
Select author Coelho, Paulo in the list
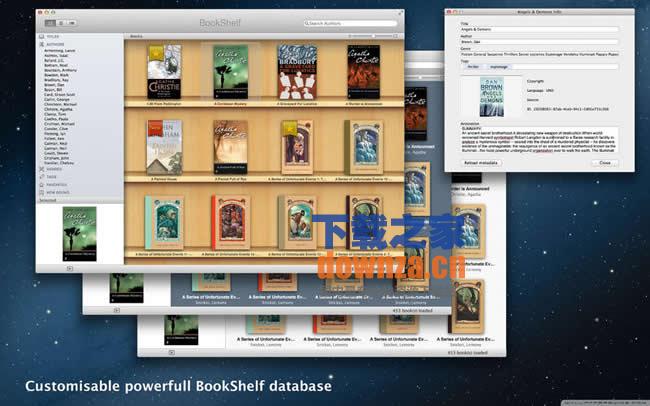pyautogui.click(x=56, y=119)
